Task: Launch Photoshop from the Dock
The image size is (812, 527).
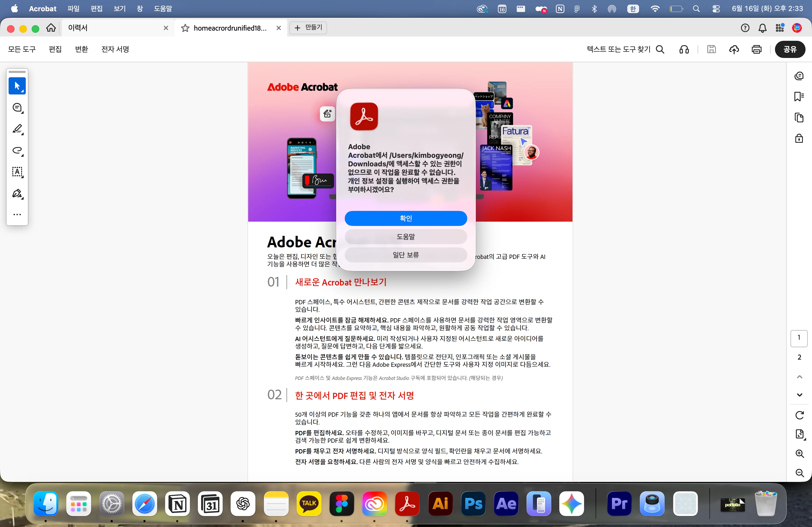Action: tap(473, 503)
